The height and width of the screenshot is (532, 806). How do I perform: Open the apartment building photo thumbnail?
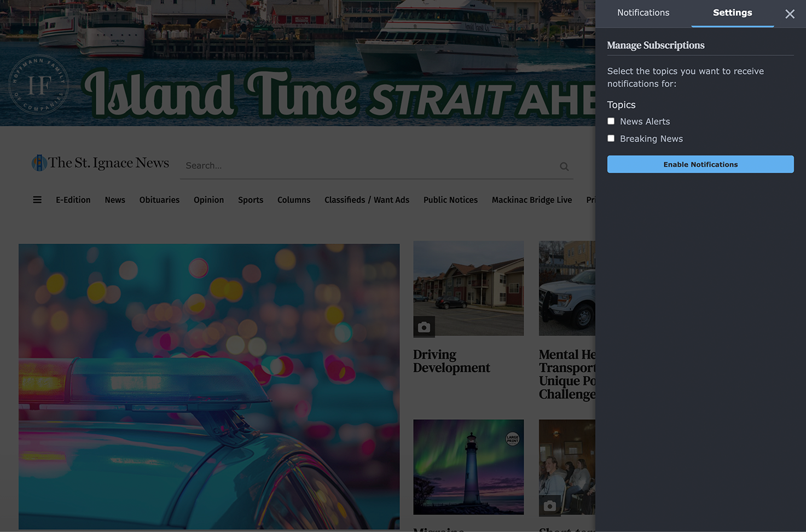tap(468, 288)
